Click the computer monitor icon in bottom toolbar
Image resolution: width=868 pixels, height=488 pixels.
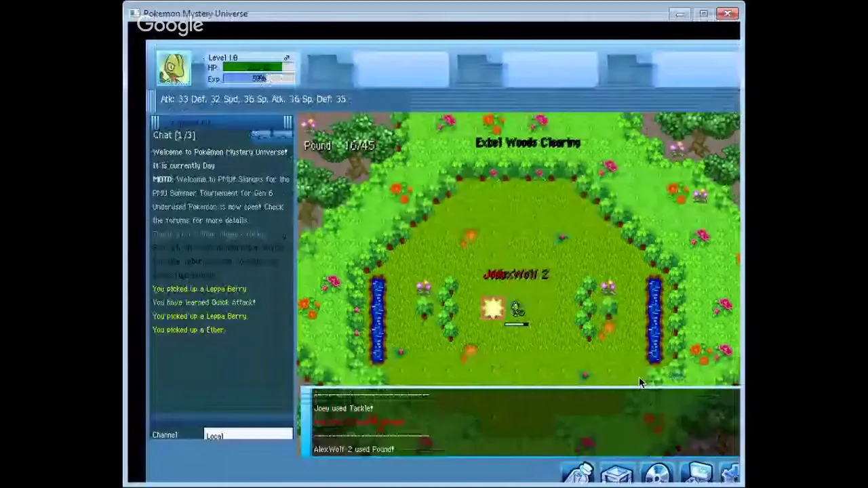697,472
